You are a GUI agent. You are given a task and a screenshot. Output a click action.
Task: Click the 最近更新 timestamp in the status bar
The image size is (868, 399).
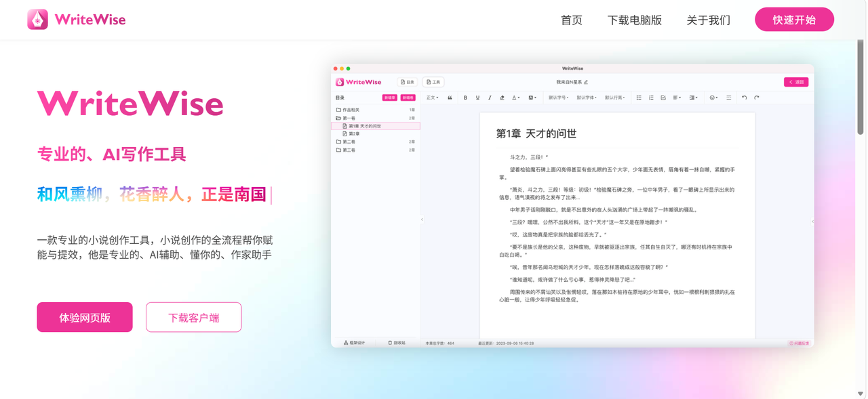(506, 343)
